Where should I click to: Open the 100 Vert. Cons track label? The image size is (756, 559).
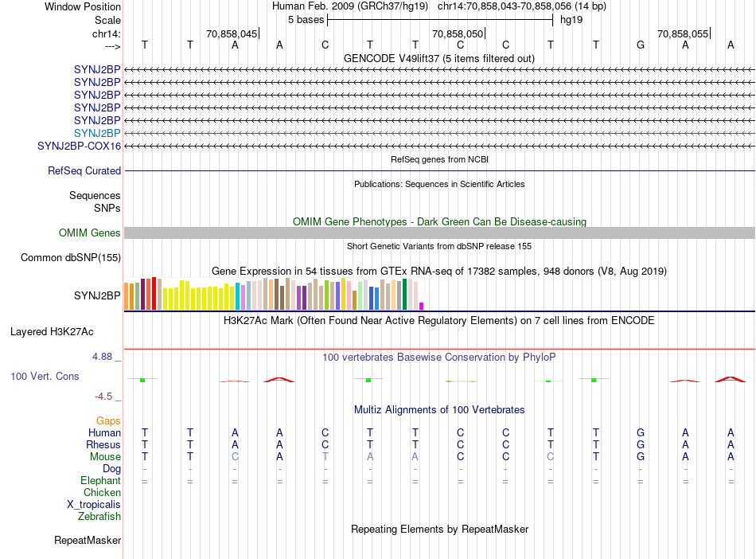(x=45, y=376)
